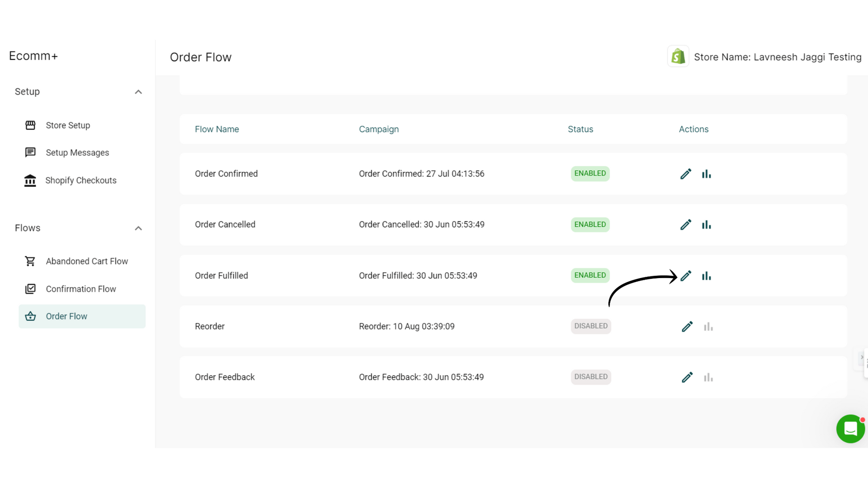Click the Shopify store logo icon
The height and width of the screenshot is (488, 868).
677,56
